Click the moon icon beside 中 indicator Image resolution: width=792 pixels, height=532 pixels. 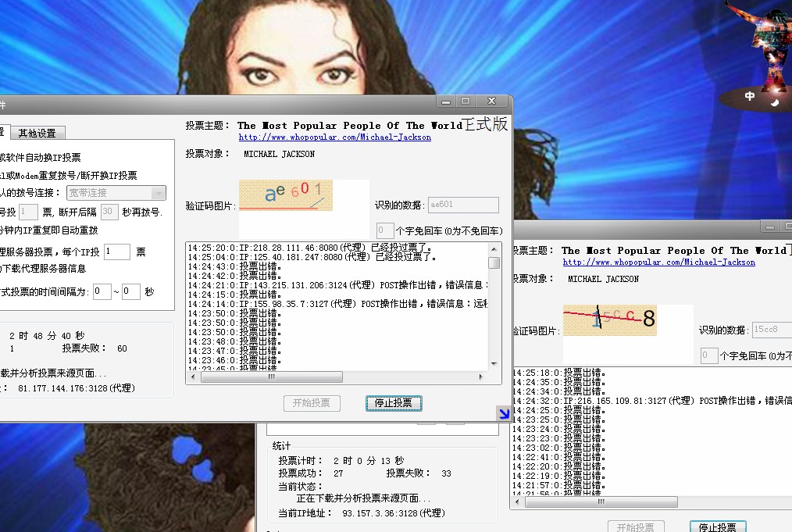click(x=774, y=101)
